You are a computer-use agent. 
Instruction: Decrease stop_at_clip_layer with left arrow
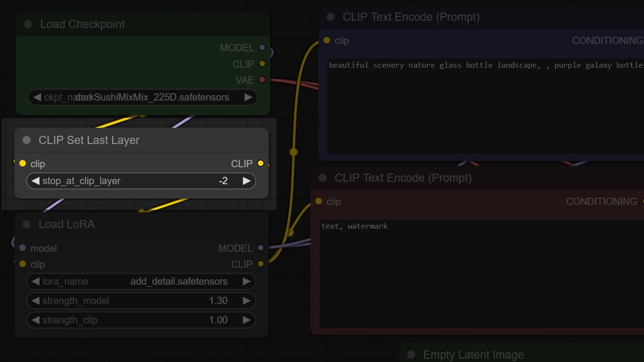35,181
